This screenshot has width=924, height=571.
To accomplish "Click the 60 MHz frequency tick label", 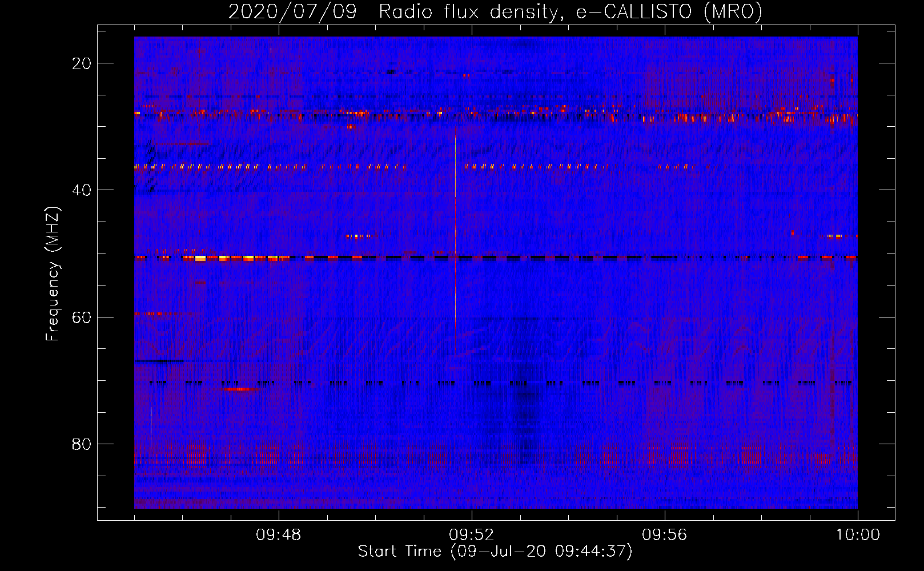I will 82,317.
